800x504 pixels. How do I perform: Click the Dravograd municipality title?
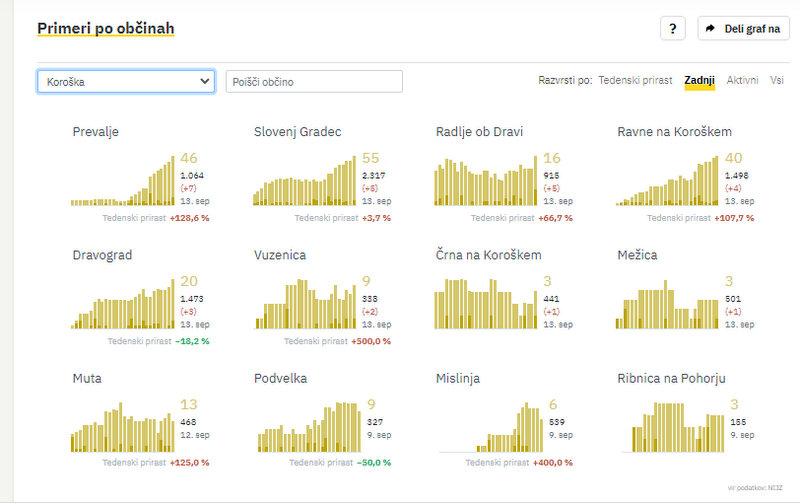[102, 255]
